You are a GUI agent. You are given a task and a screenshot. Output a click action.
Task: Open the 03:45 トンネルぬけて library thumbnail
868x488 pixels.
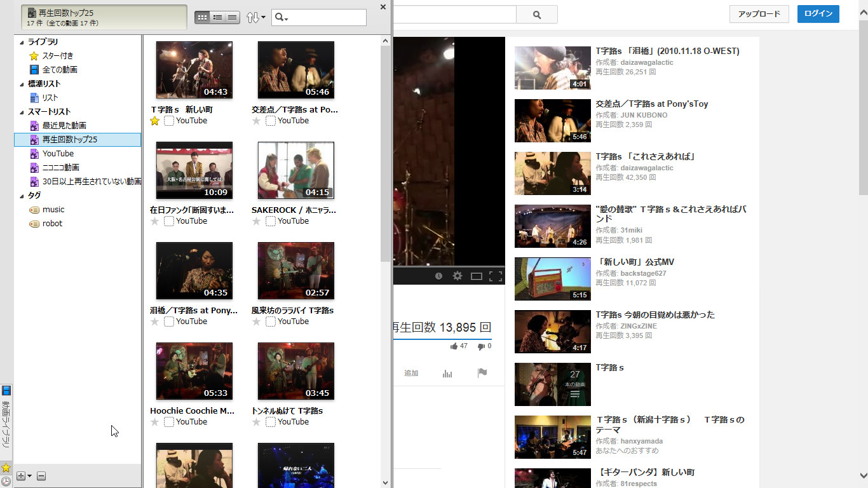(x=296, y=371)
